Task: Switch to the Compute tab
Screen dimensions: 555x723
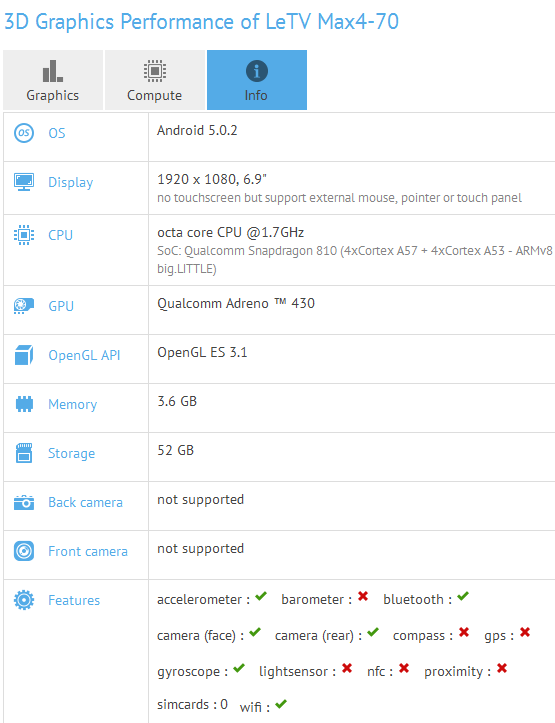Action: click(x=155, y=80)
